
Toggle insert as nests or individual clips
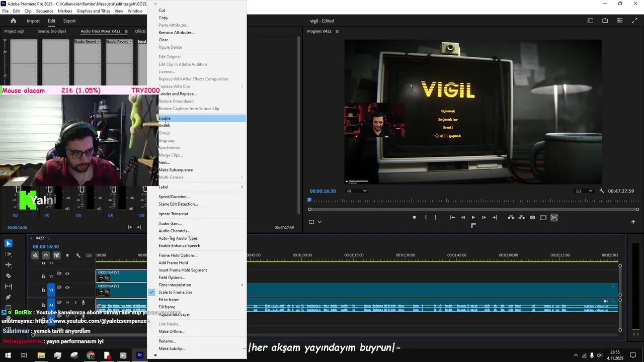(35, 255)
